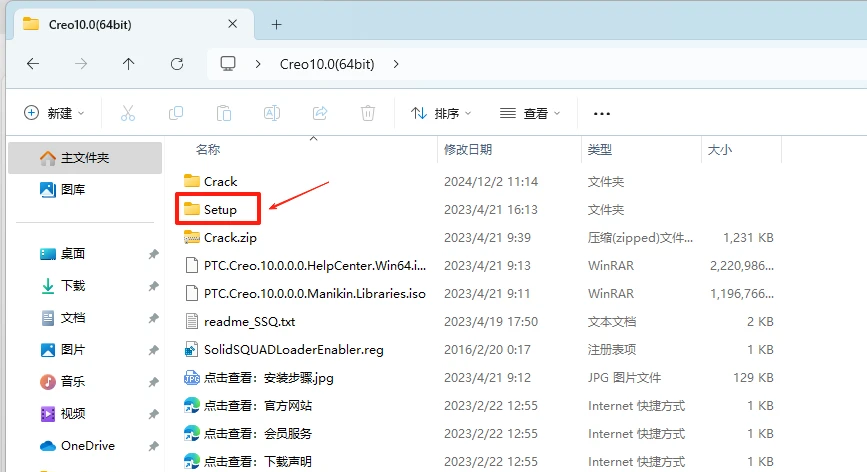Click the Edge icon of 官方网站 shortcut
Screen dimensions: 867x472
[191, 406]
